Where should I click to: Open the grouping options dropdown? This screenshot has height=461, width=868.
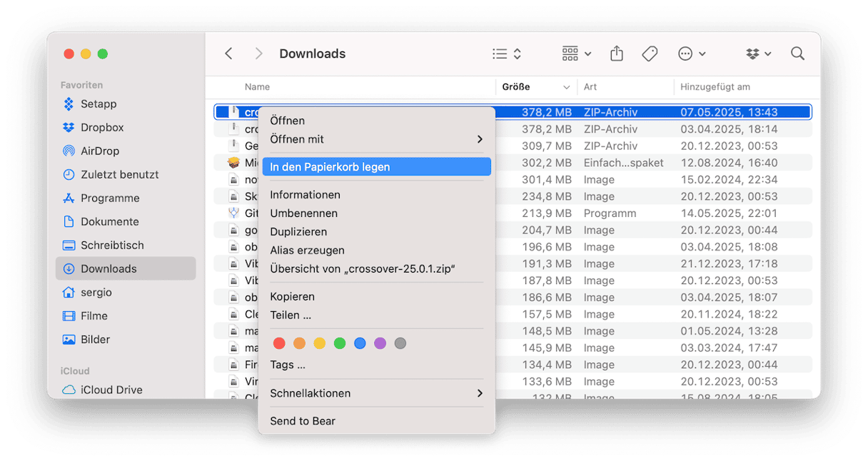(x=577, y=54)
